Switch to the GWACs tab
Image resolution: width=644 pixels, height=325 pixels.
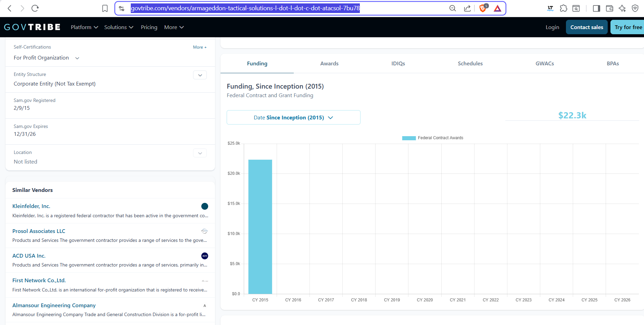545,63
